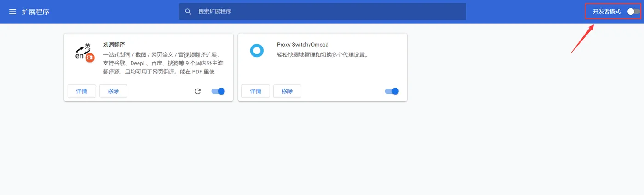Click the 扩展程序 page title
Screen dimensions: 644x195
36,12
